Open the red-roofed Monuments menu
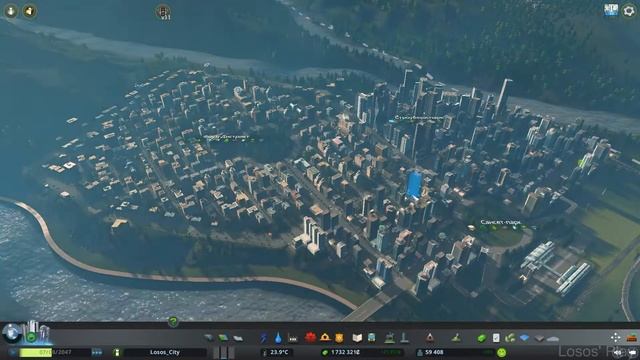 click(x=429, y=337)
